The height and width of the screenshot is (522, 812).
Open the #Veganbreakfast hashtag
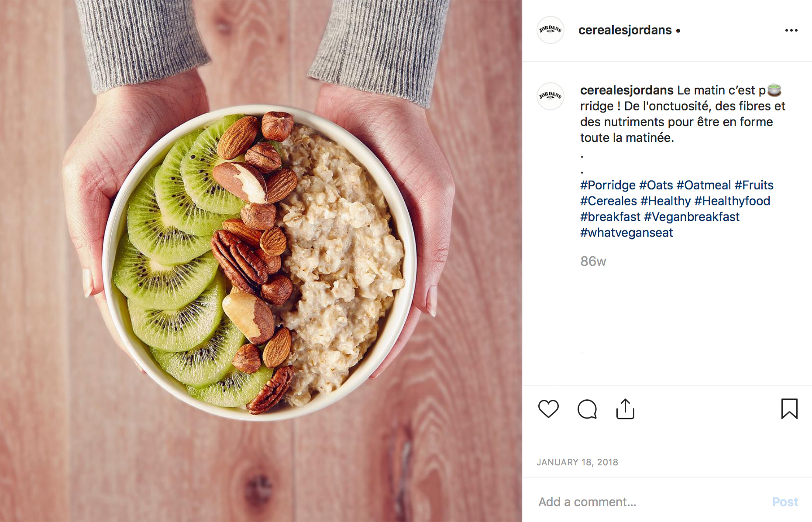point(692,216)
